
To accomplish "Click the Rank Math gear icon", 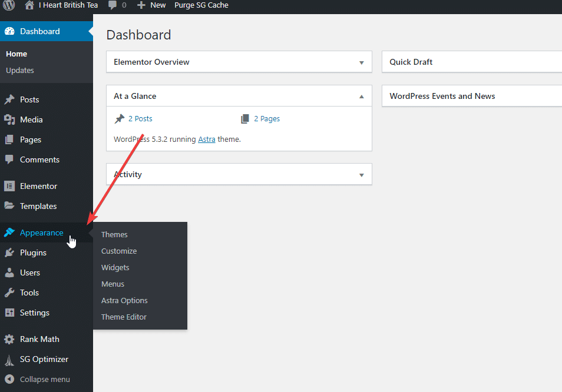I will tap(9, 340).
